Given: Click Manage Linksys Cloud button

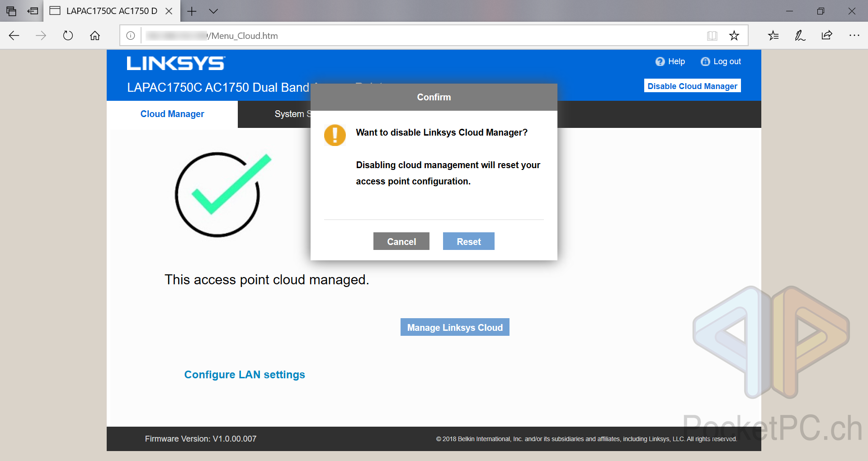Looking at the screenshot, I should click(x=455, y=327).
